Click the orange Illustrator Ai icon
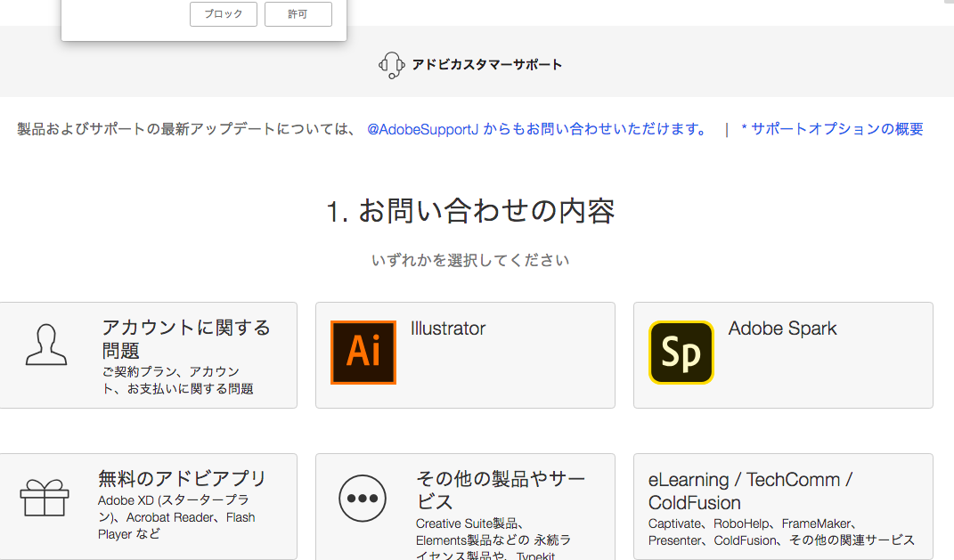The height and width of the screenshot is (560, 954). (x=363, y=353)
